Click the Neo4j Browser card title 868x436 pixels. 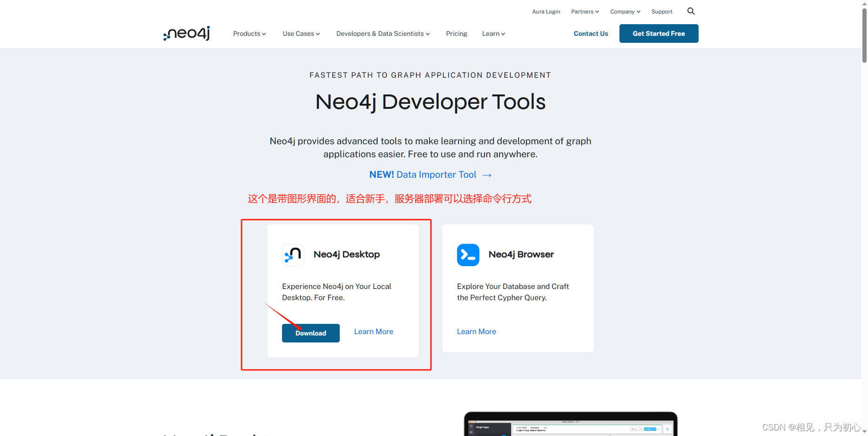click(521, 255)
